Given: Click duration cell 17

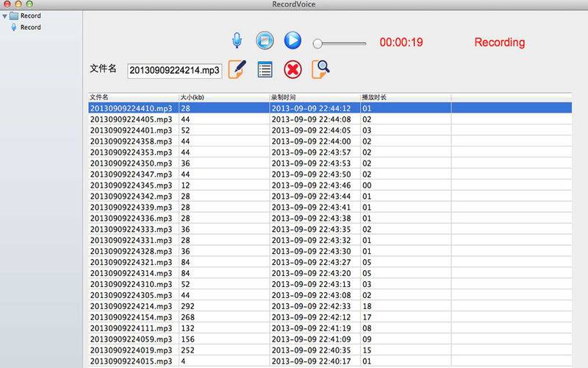Looking at the screenshot, I should (x=367, y=317).
